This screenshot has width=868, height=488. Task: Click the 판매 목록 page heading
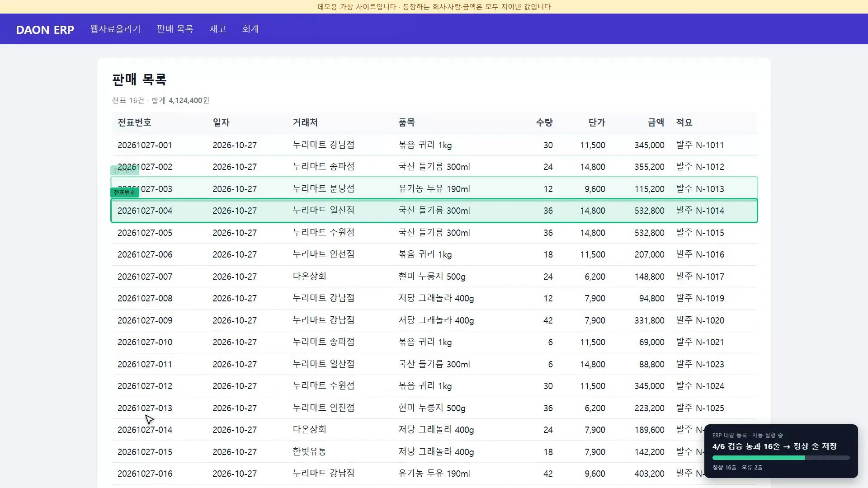139,80
